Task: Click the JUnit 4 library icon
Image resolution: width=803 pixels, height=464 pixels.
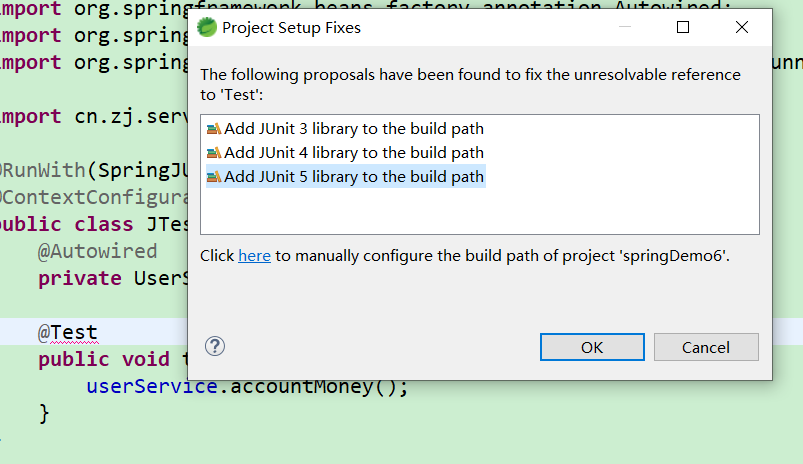Action: click(213, 153)
